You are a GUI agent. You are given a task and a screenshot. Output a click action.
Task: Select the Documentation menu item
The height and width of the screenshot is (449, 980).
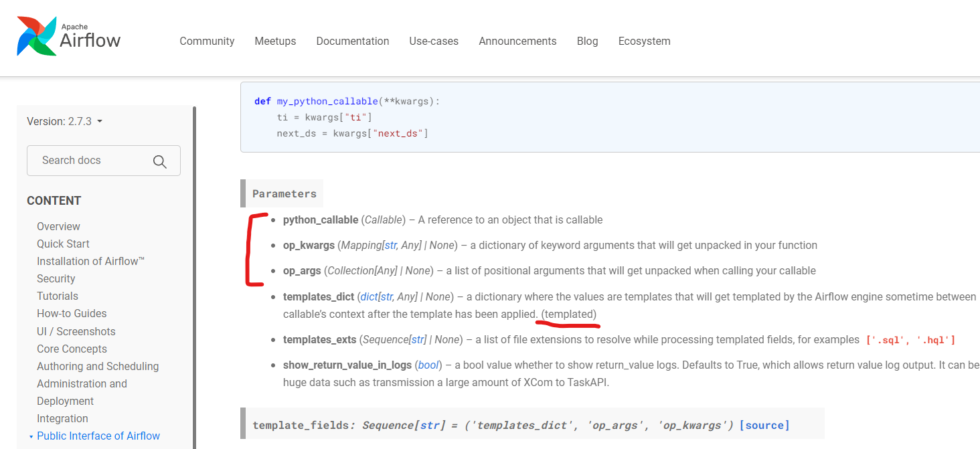click(x=353, y=41)
